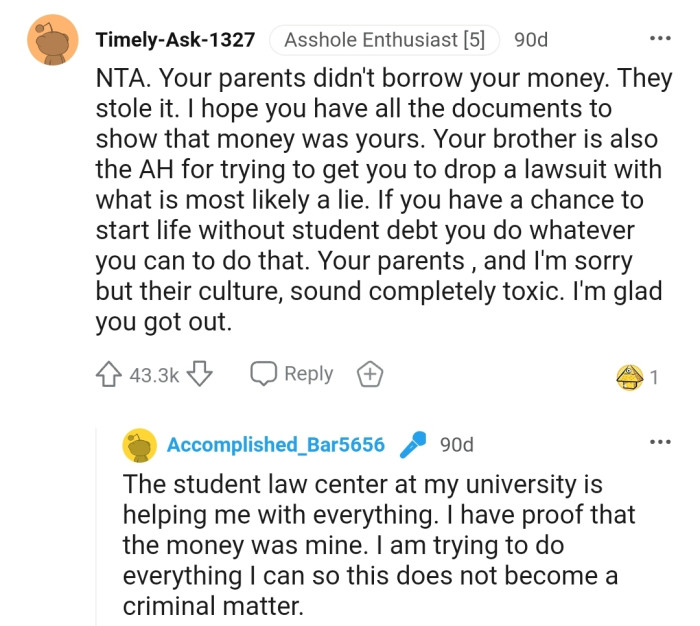Screen dimensions: 700x626
Task: Click the top comment's 90d timestamp
Action: click(x=530, y=41)
